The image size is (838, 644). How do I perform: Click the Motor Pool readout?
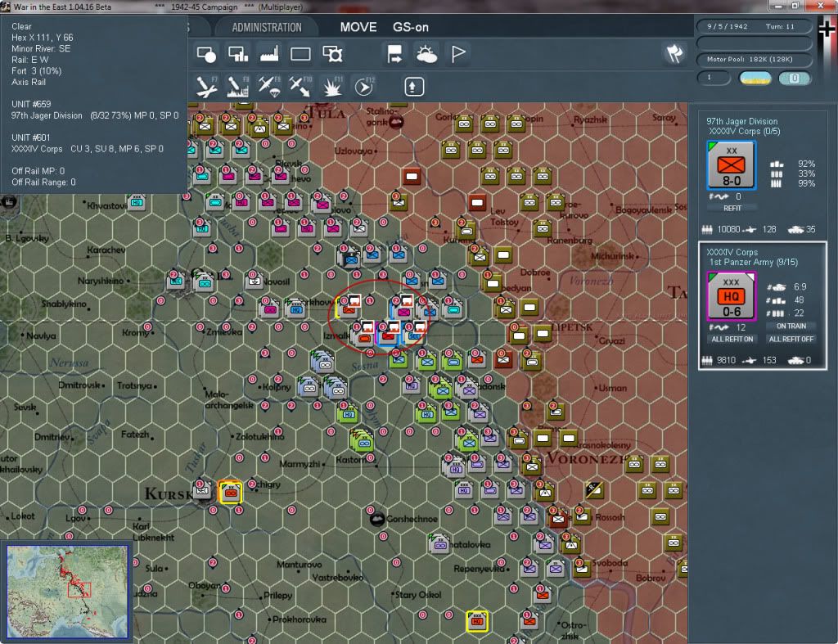[754, 59]
